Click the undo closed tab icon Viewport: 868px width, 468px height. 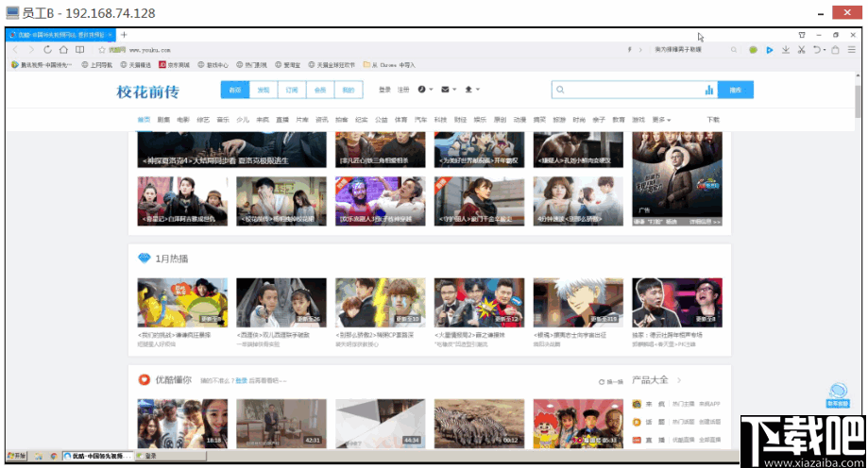click(x=816, y=50)
